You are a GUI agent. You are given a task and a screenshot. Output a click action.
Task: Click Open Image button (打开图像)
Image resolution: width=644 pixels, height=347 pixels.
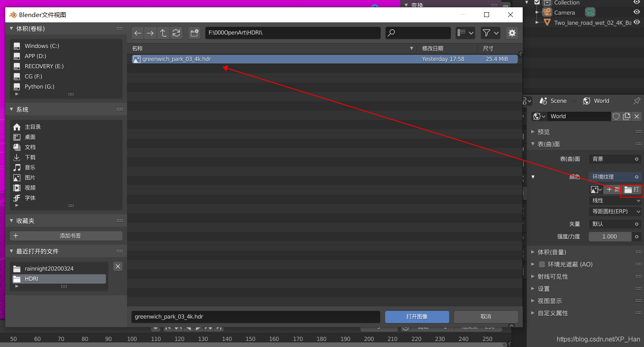coord(417,317)
